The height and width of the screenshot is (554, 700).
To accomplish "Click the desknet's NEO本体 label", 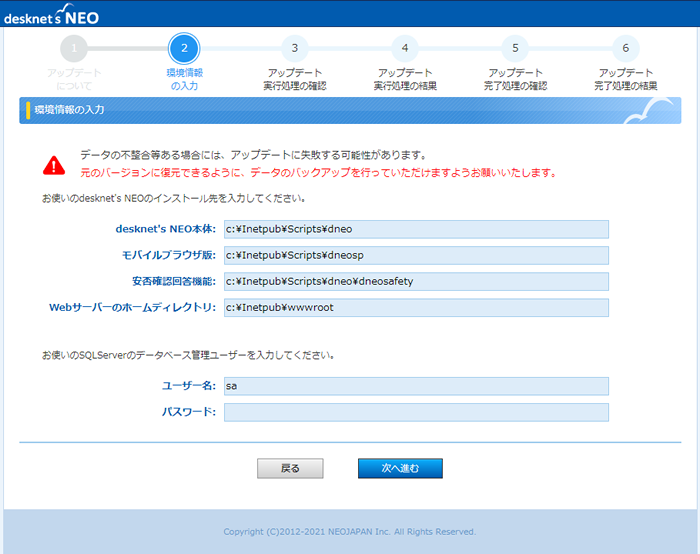I will point(166,229).
